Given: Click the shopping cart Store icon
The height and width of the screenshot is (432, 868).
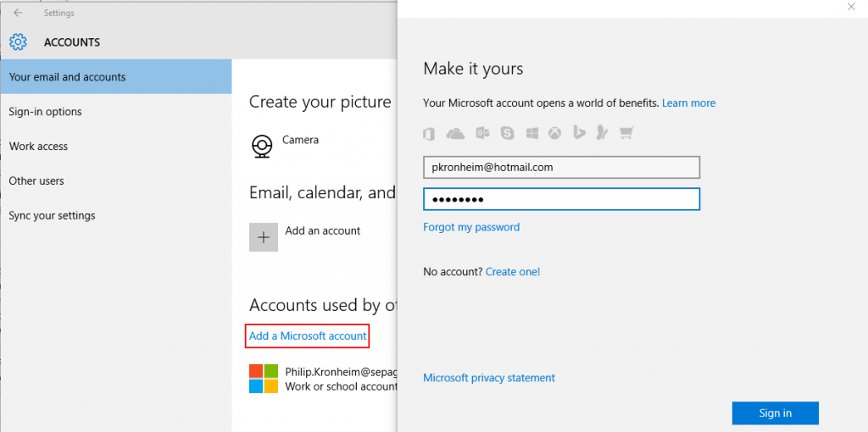Looking at the screenshot, I should click(626, 133).
